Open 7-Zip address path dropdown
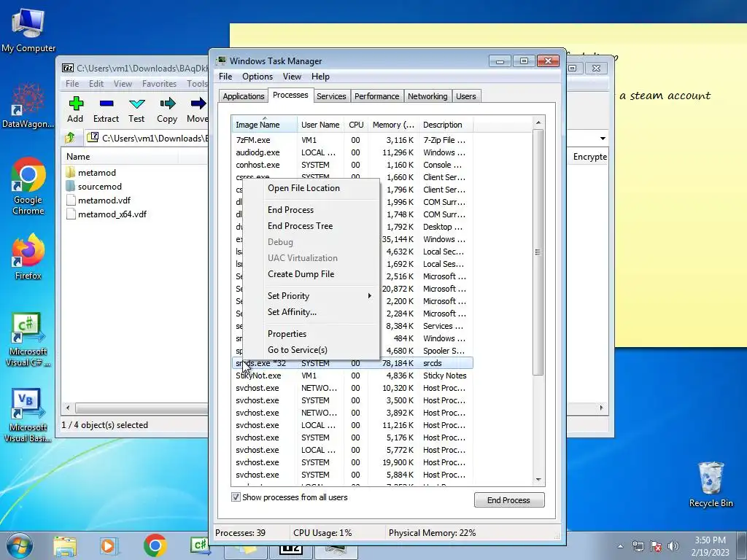Viewport: 747px width, 560px height. coord(603,138)
